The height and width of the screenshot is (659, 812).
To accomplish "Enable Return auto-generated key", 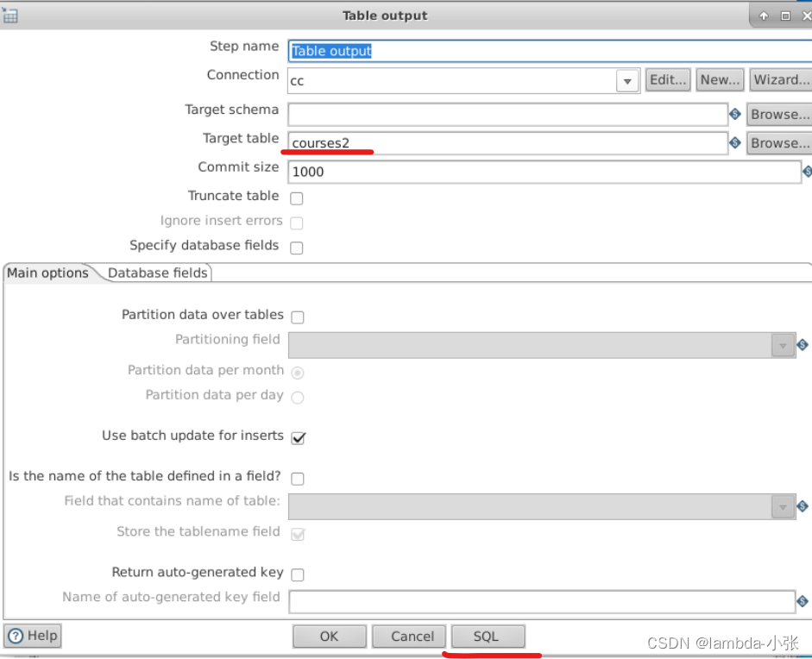I will (x=298, y=574).
